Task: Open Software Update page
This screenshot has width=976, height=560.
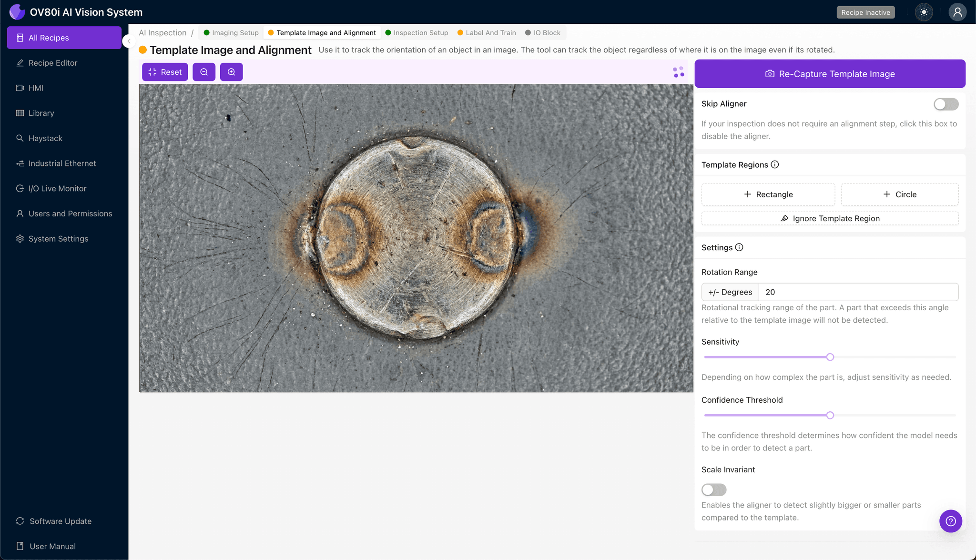Action: click(64, 521)
